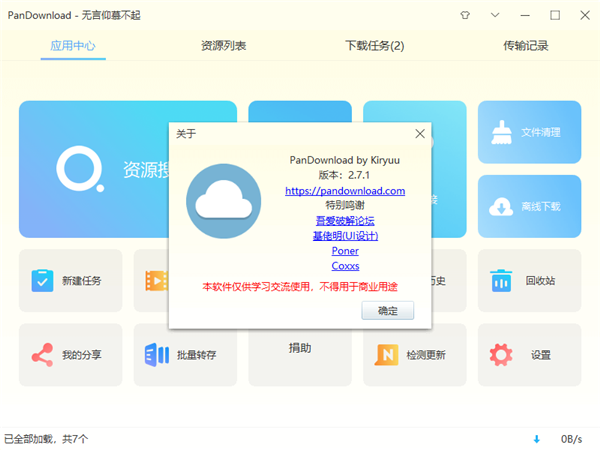Click the 版本: 2.7.1 text
This screenshot has height=450, width=600.
pos(344,175)
